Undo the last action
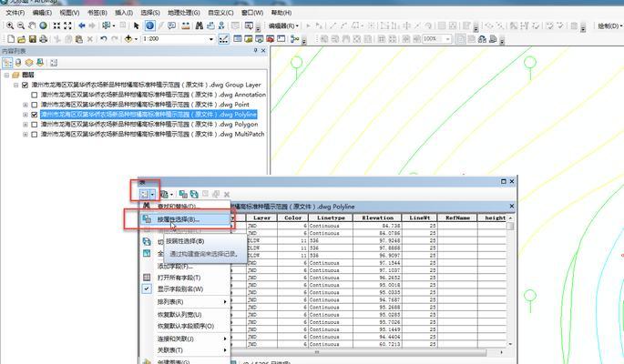This screenshot has width=624, height=364. [x=104, y=39]
